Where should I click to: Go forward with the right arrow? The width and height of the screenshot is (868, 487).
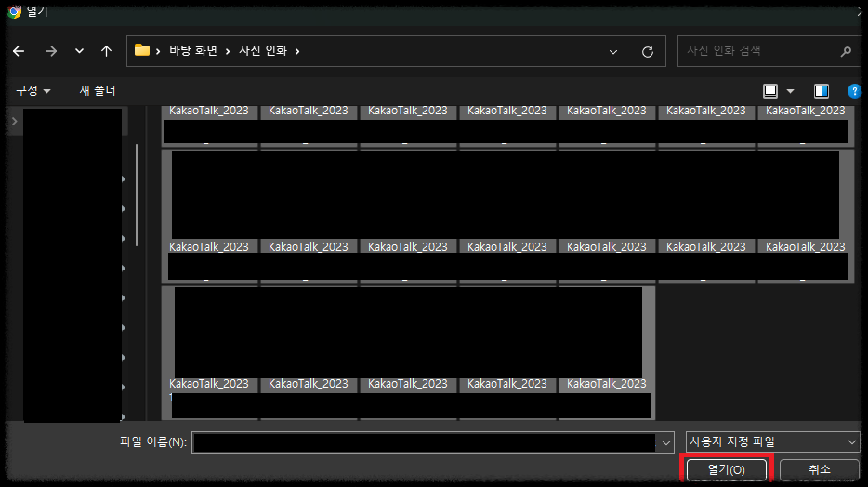point(51,51)
